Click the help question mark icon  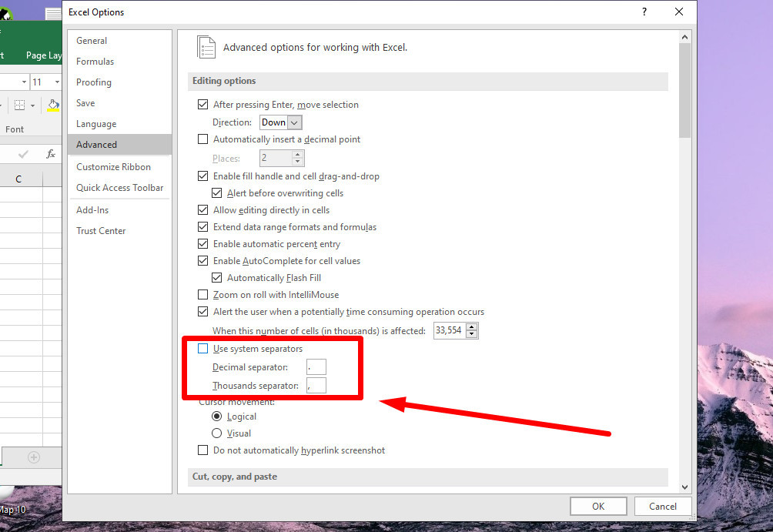click(x=644, y=12)
